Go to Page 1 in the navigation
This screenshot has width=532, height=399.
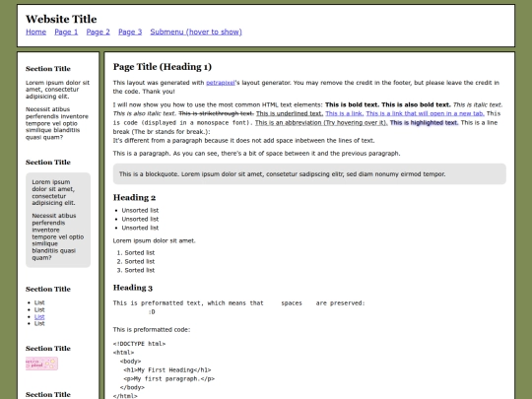pyautogui.click(x=66, y=32)
